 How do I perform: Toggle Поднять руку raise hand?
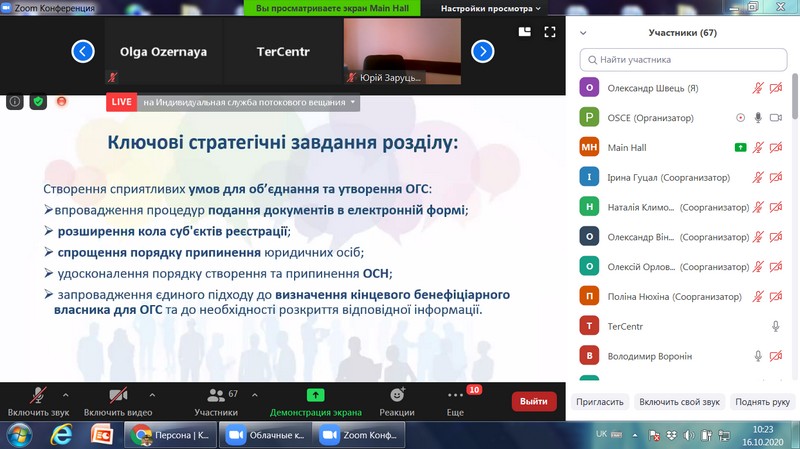[x=762, y=402]
